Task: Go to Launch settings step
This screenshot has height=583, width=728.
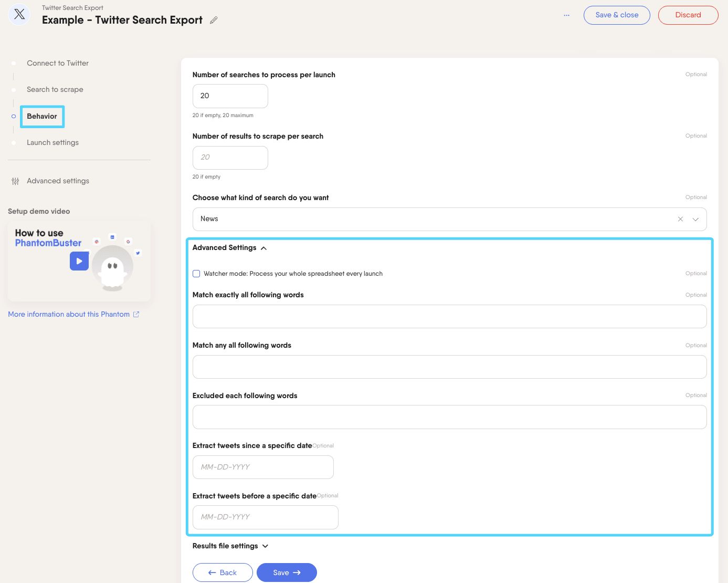Action: coord(52,142)
